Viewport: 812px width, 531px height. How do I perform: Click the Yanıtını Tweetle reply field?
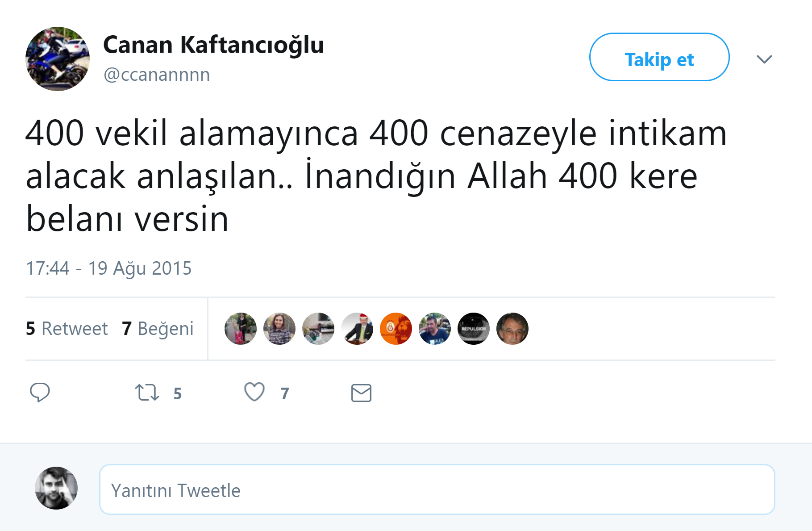[x=437, y=489]
